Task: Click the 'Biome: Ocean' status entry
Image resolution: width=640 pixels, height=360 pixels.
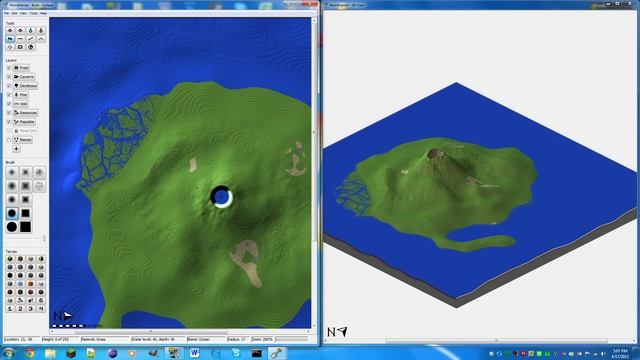Action: [198, 339]
